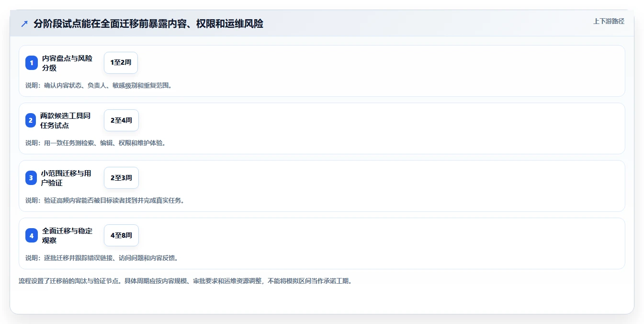Click the 上下游路径 label
This screenshot has height=324, width=644.
(609, 21)
